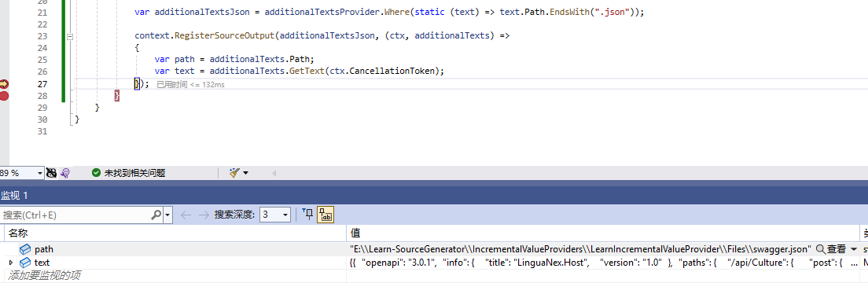Click the search forward arrow in Watch panel

coord(204,215)
